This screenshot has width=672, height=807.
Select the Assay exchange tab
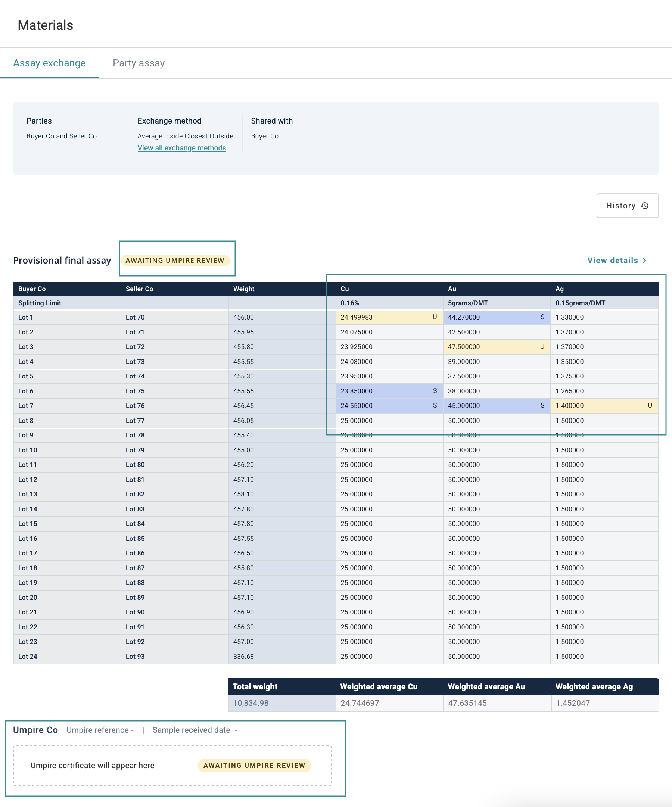[x=49, y=63]
